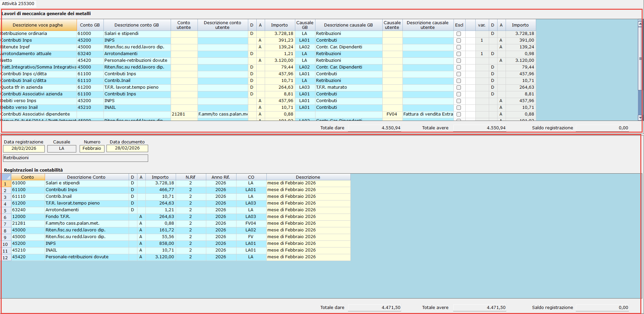
Task: Click the 858,00 amount on the INPS row
Action: 161,243
